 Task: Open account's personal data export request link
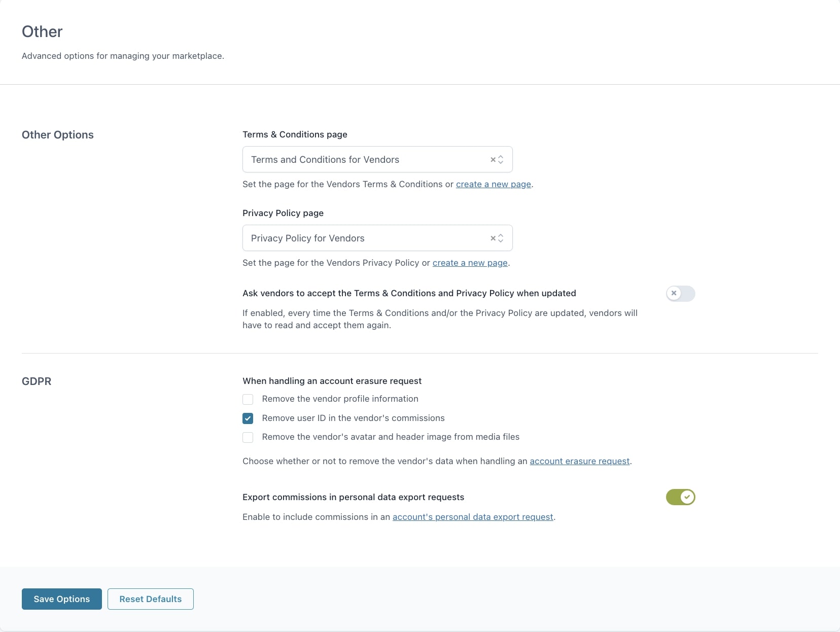click(x=472, y=517)
